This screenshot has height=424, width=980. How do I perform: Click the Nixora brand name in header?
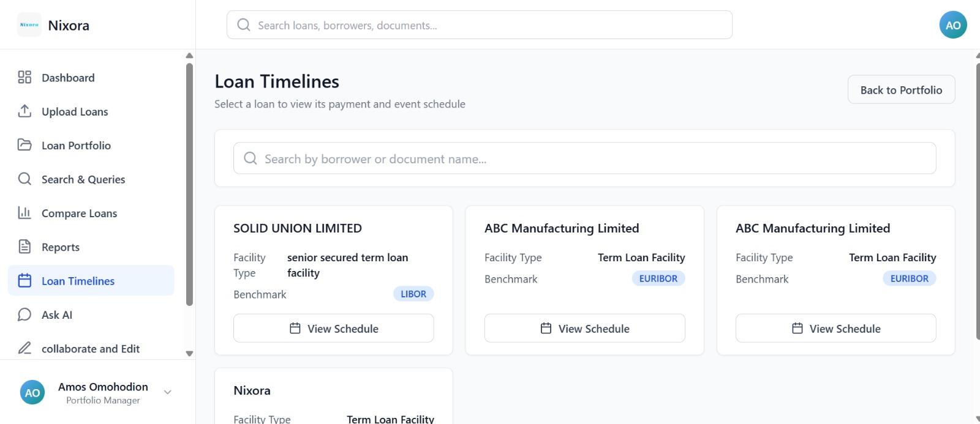click(x=69, y=25)
